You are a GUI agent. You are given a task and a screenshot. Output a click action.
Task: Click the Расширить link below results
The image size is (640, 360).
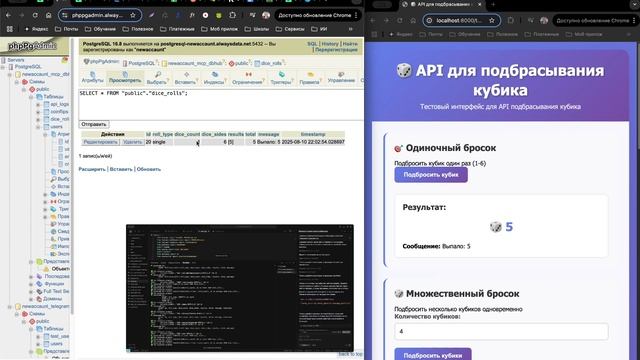tap(92, 169)
